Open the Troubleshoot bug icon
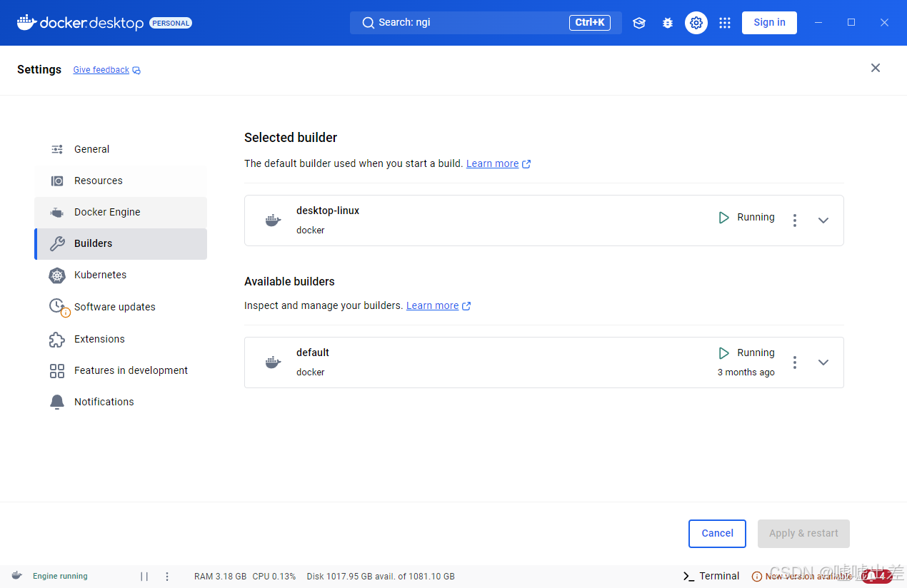907x588 pixels. [x=668, y=23]
